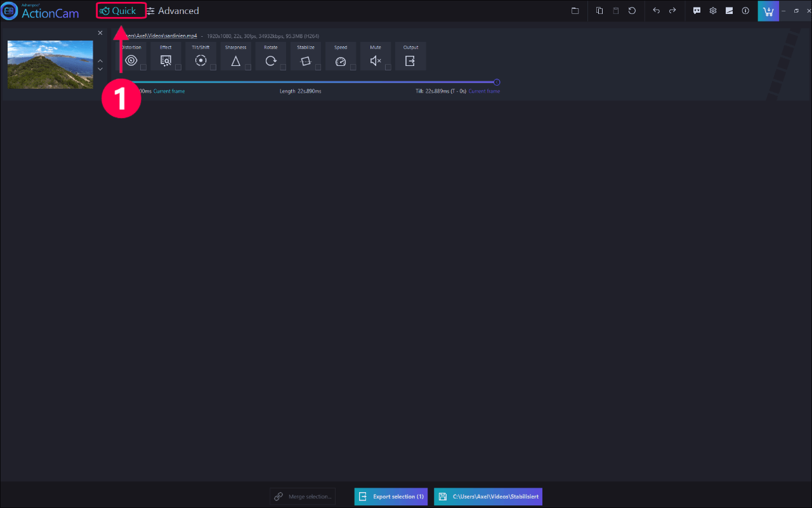
Task: Open the shopping cart purchase icon
Action: pos(768,11)
